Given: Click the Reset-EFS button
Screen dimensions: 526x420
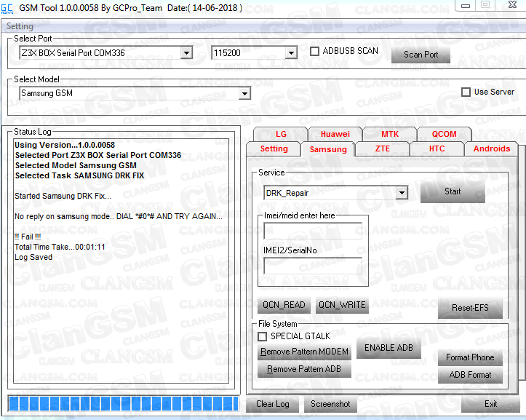Looking at the screenshot, I should coord(470,308).
